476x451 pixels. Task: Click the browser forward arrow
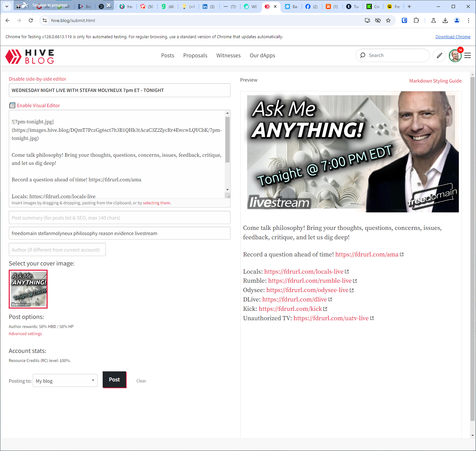19,20
